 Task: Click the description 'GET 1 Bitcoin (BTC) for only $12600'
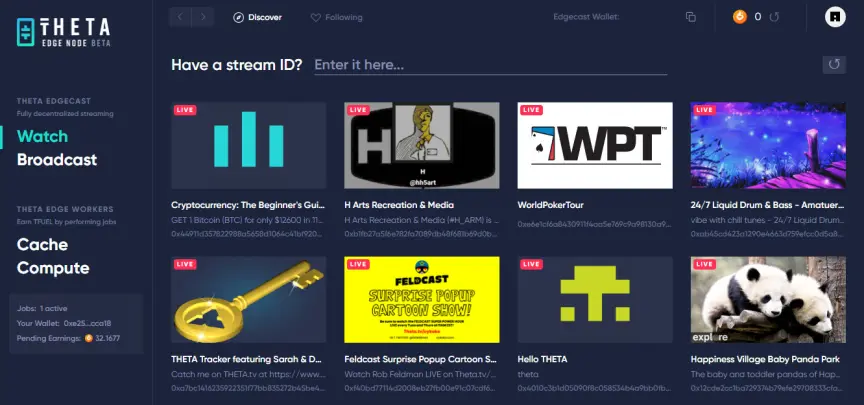[248, 220]
